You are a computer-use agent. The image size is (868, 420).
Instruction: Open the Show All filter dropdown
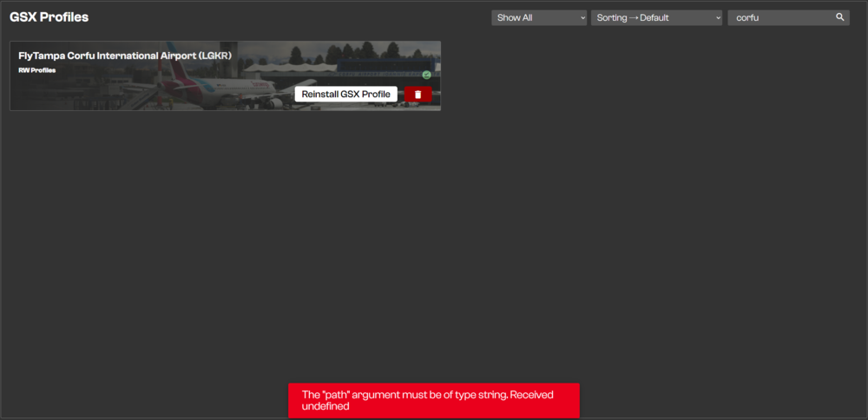coord(539,17)
